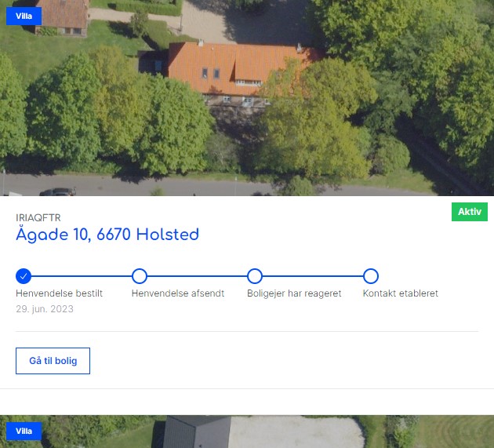Screen dimensions: 494x448
Task: Click the reference code IRIAQFTR
Action: (x=38, y=217)
